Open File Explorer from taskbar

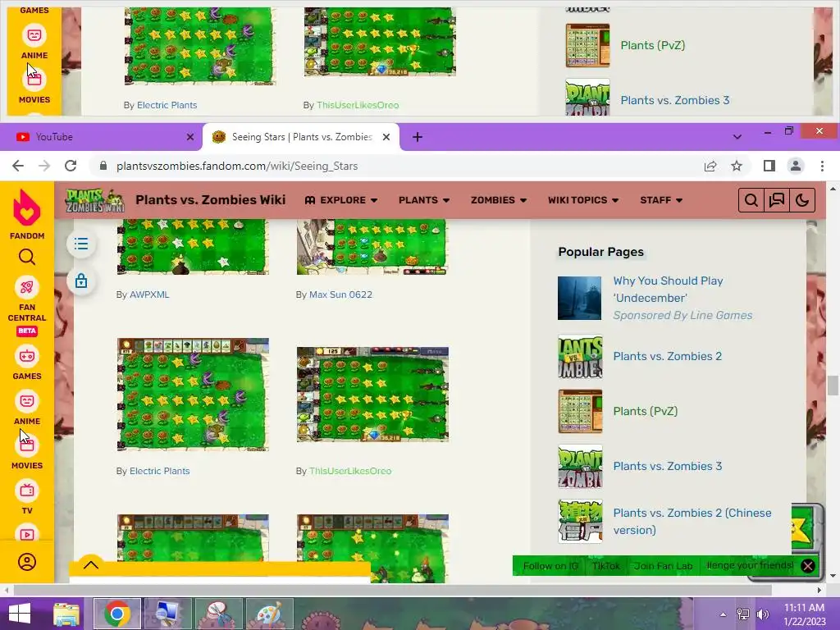tap(67, 614)
